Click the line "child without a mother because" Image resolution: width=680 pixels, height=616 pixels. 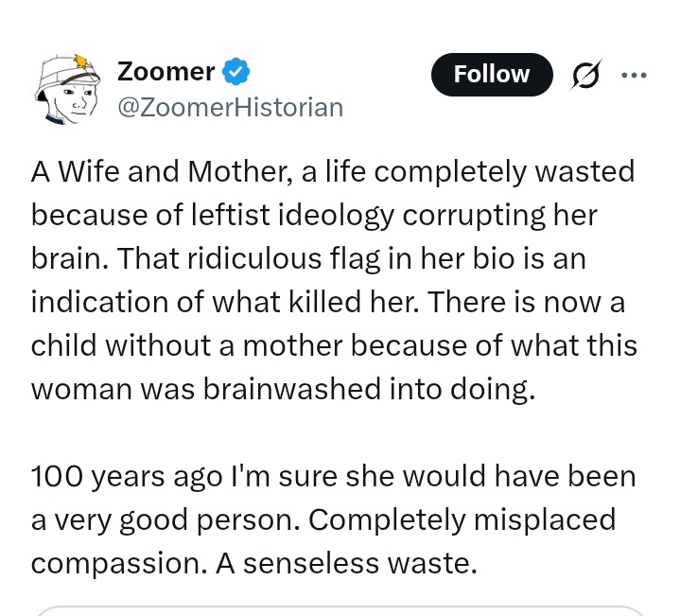tap(334, 344)
